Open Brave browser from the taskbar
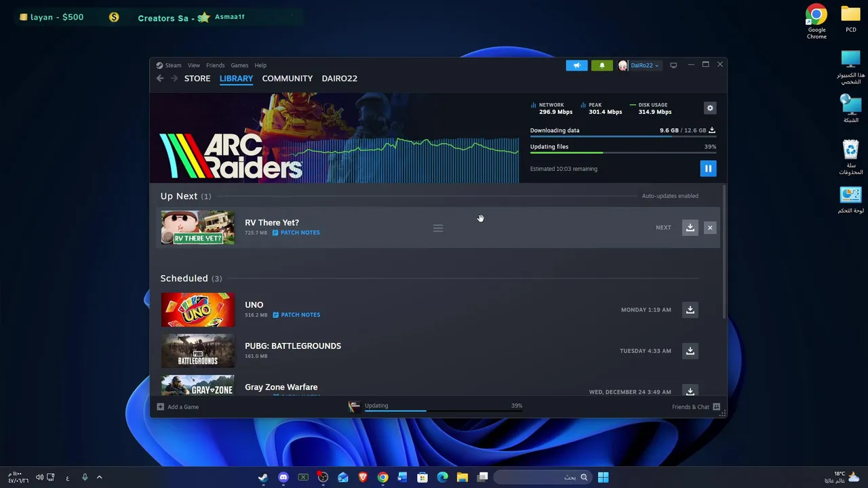Image resolution: width=868 pixels, height=488 pixels. tap(363, 477)
